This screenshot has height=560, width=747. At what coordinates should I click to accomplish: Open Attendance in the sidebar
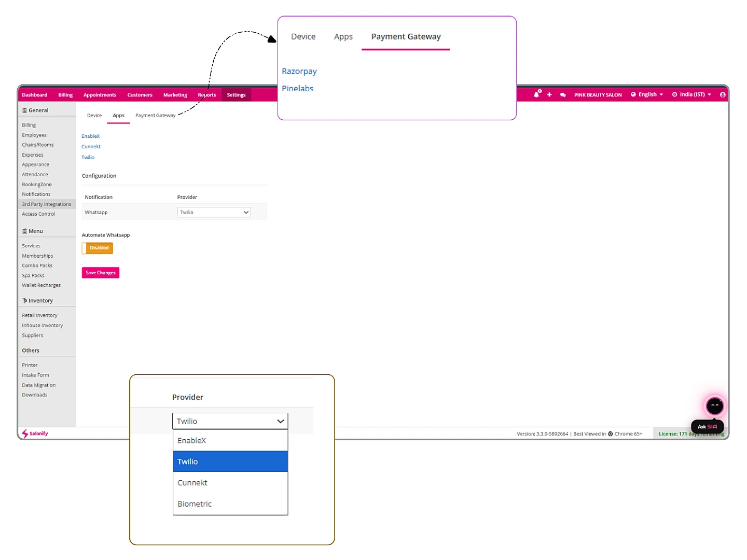(35, 174)
